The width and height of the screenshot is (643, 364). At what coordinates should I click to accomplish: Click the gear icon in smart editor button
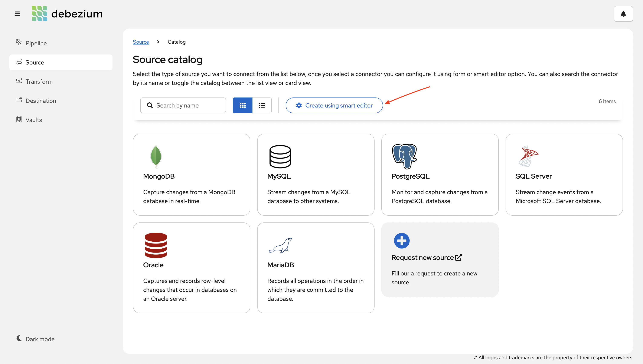(299, 105)
